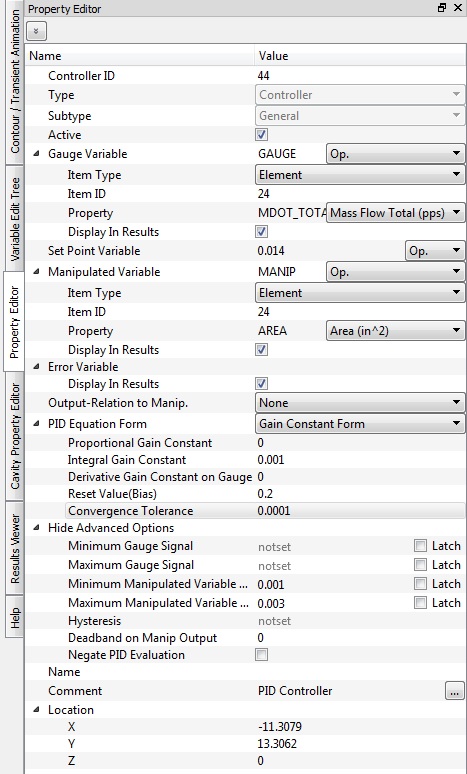
Task: Enable Latch for Minimum Gauge Signal
Action: 420,545
